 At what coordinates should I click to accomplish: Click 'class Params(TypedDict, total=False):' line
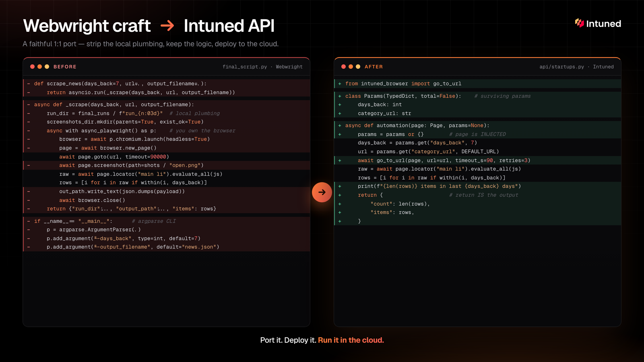click(478, 96)
